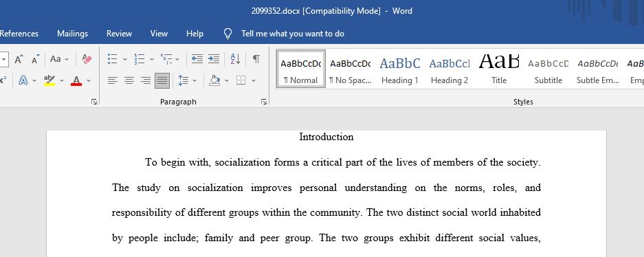644x257 pixels.
Task: Open the Mailings tab
Action: pos(73,34)
